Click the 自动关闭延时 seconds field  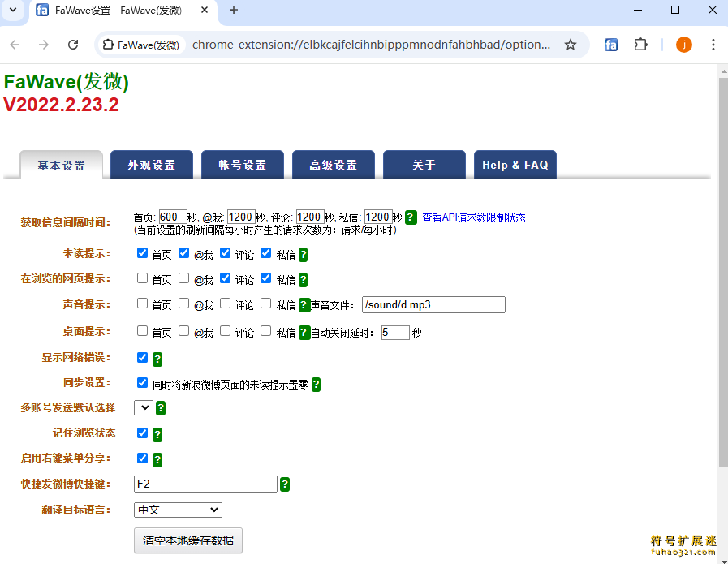pos(395,333)
